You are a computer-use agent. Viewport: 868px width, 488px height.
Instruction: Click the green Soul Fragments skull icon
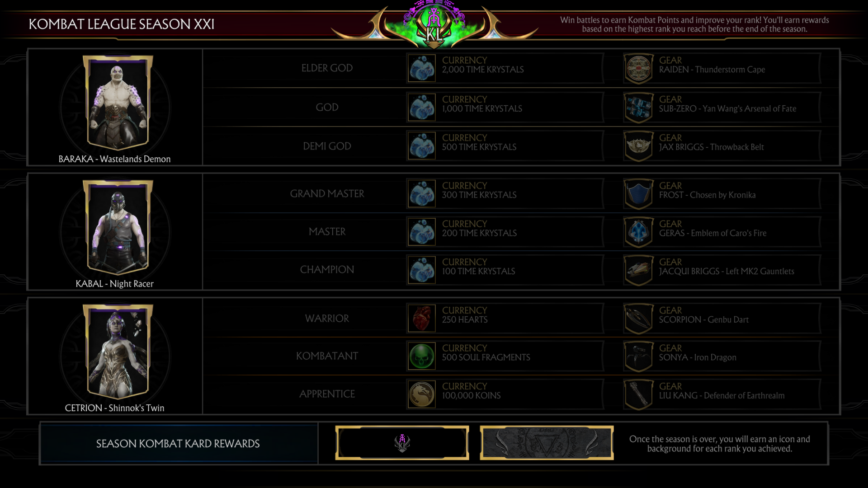point(422,356)
